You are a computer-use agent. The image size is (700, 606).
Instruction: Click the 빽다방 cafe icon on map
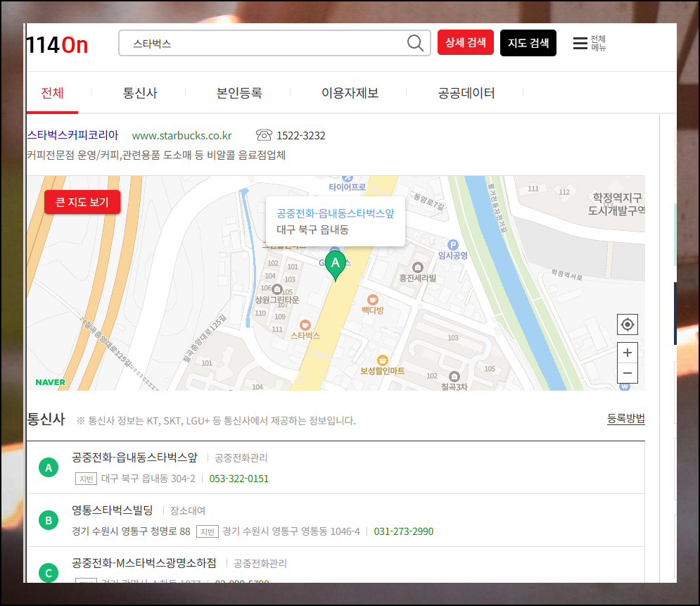point(372,300)
